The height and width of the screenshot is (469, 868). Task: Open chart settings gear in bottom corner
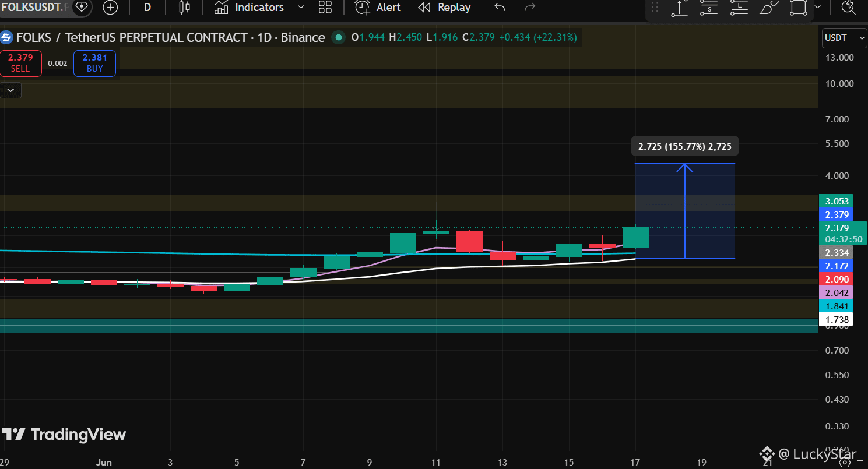click(x=845, y=463)
